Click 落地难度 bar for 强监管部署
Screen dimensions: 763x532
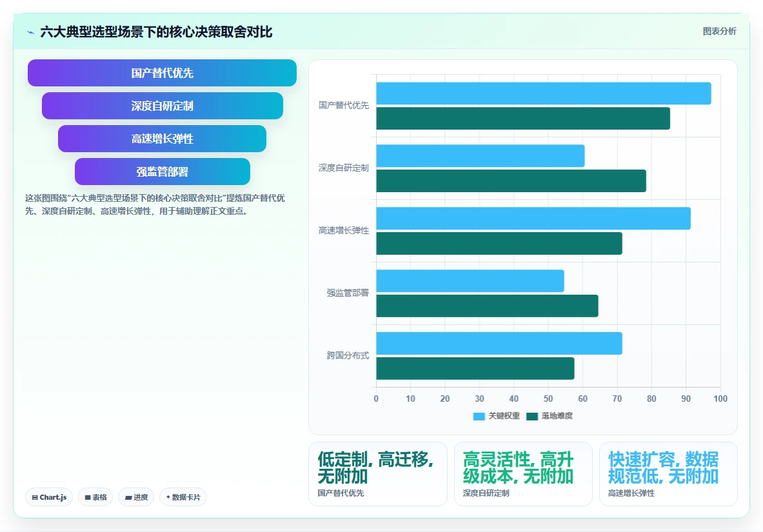pos(487,306)
